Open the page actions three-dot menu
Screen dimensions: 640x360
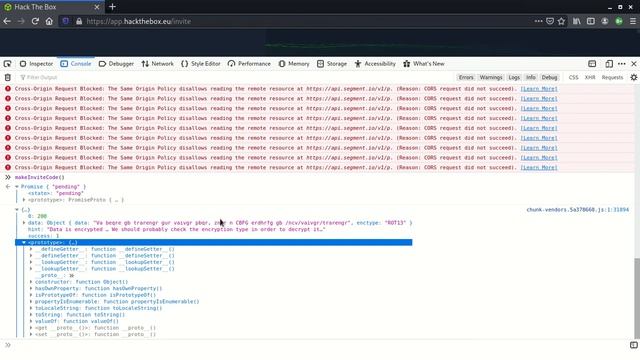point(538,21)
